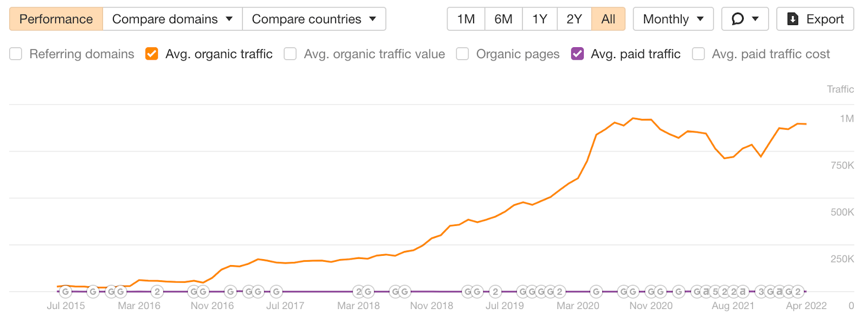This screenshot has width=868, height=321.
Task: Click the 2 marker beside Jul 2019
Action: (495, 292)
